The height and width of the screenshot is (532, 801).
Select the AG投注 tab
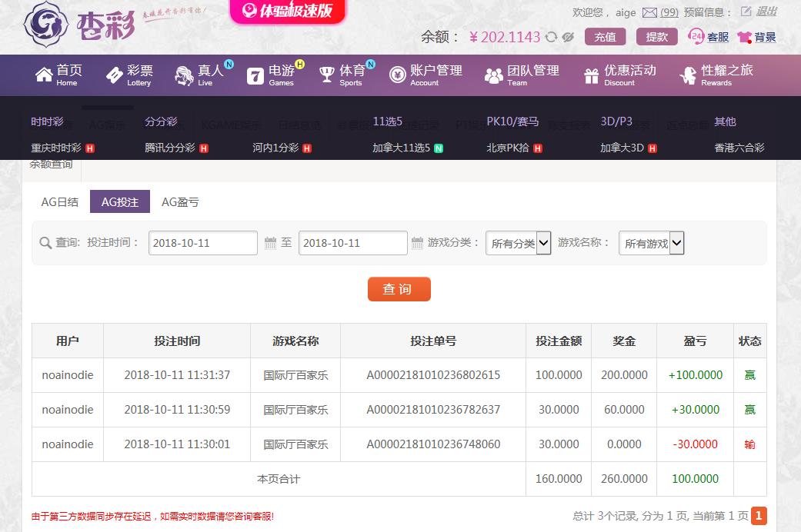point(119,201)
